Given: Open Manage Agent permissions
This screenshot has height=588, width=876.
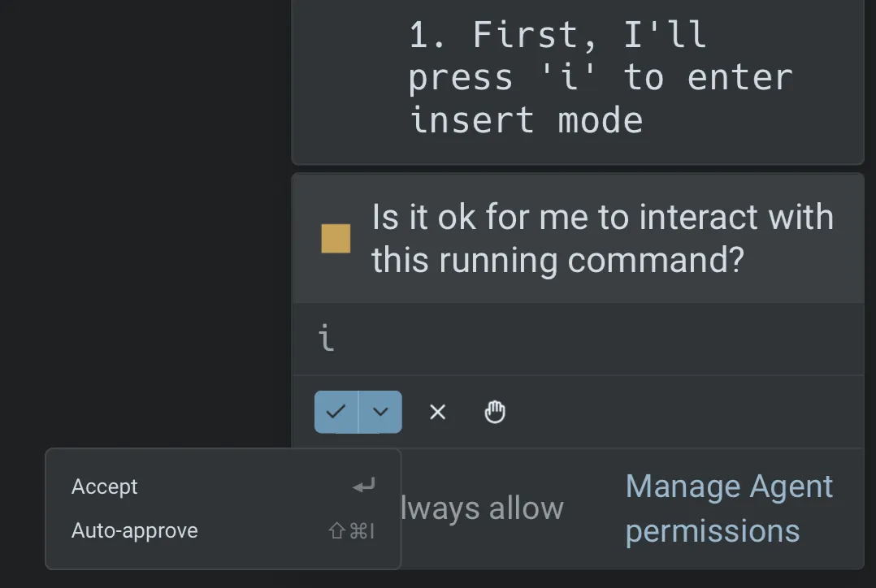Looking at the screenshot, I should click(728, 508).
